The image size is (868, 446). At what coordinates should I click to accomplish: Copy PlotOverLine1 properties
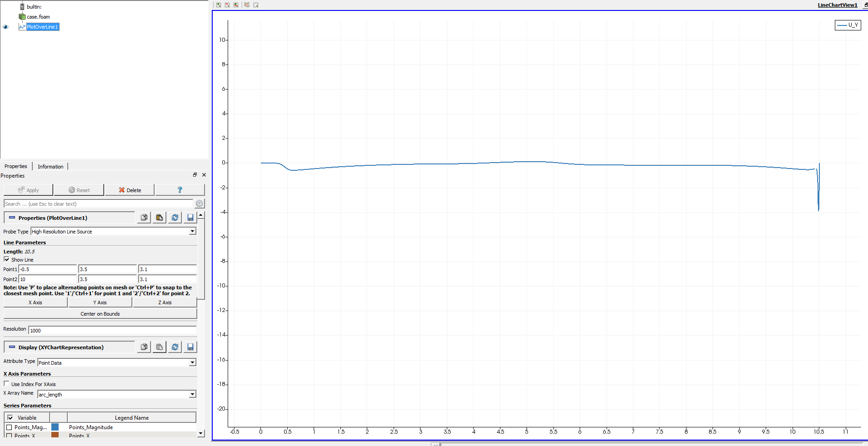(x=144, y=218)
